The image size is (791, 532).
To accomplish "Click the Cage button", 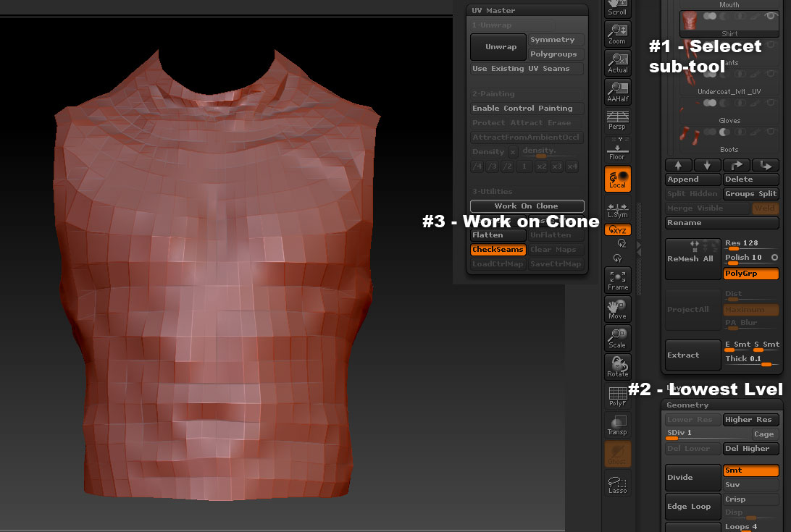I will [x=765, y=434].
